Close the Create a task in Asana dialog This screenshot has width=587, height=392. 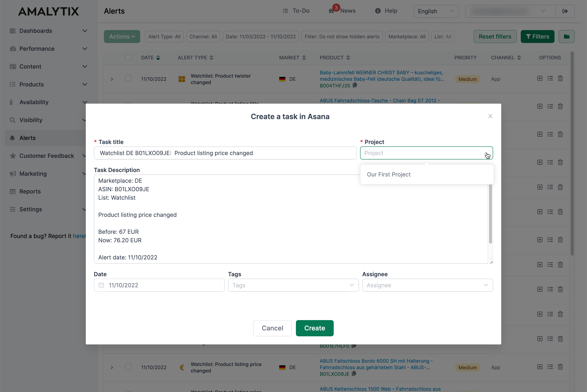click(490, 116)
